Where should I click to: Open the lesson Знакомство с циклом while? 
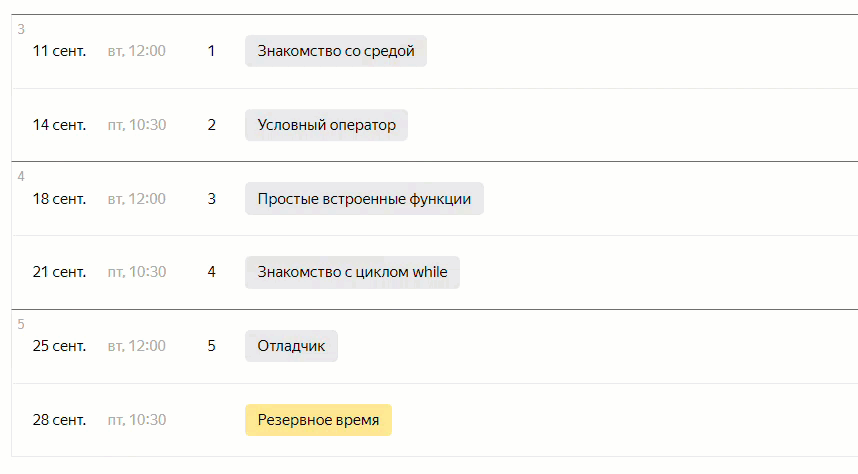352,272
